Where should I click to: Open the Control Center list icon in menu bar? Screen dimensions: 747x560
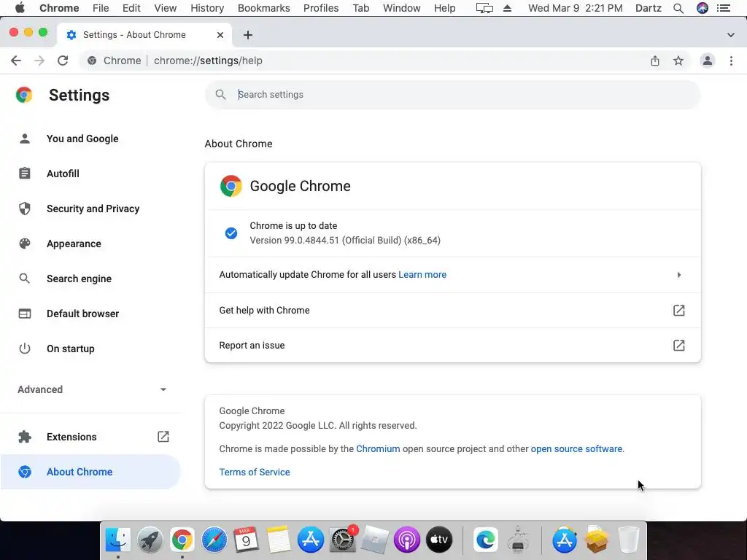pos(724,8)
